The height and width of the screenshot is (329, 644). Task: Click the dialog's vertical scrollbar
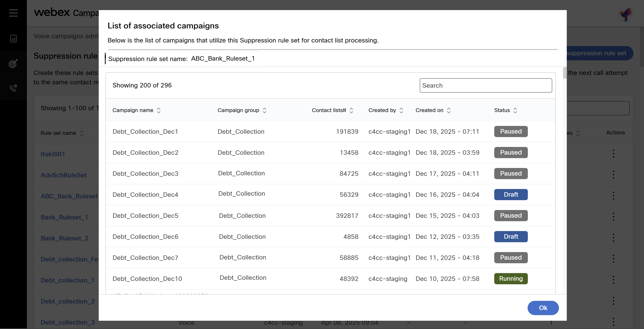pos(565,73)
